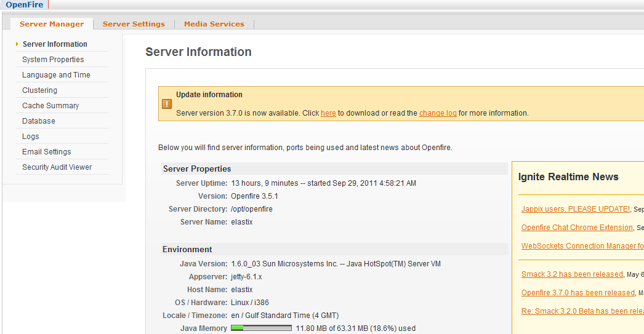Click the Server Information page heading
The height and width of the screenshot is (334, 644).
[x=198, y=52]
